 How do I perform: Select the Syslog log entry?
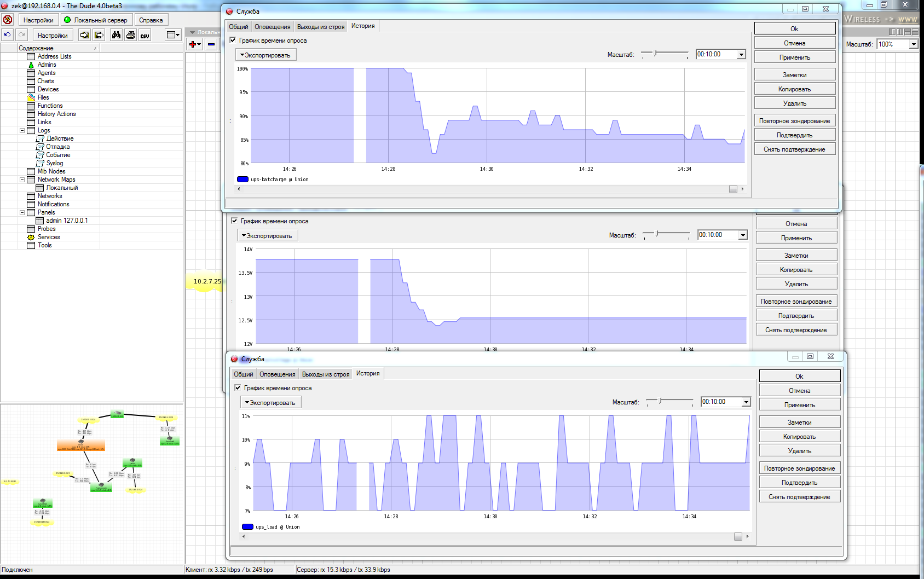54,163
